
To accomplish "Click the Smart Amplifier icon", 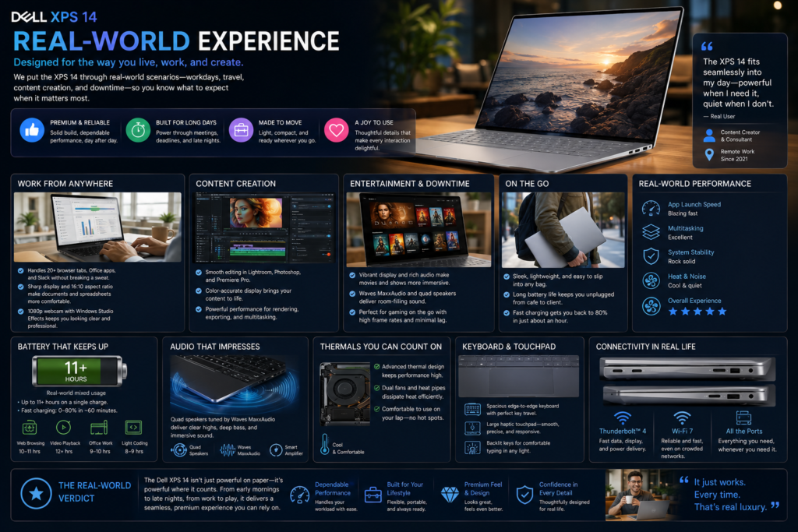I will click(x=276, y=450).
